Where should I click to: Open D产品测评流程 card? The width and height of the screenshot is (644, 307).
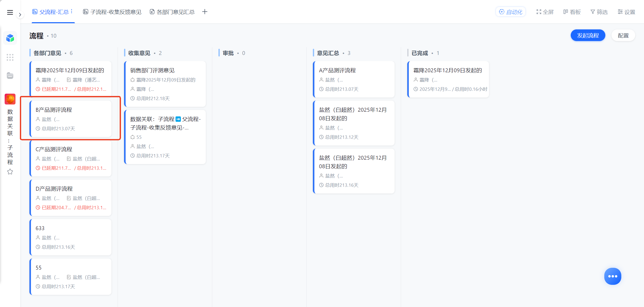(71, 198)
